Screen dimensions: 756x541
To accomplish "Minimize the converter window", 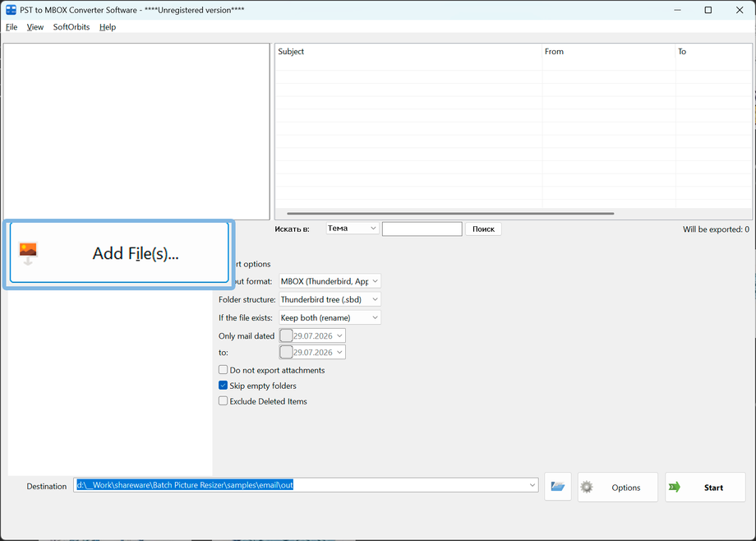I will (x=677, y=10).
